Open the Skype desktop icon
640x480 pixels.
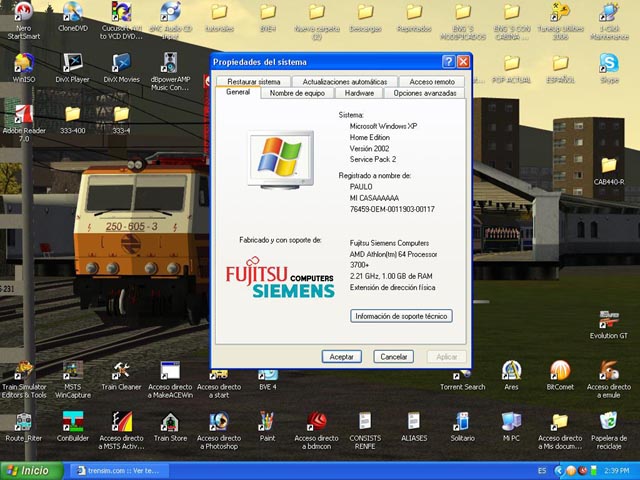tap(608, 62)
